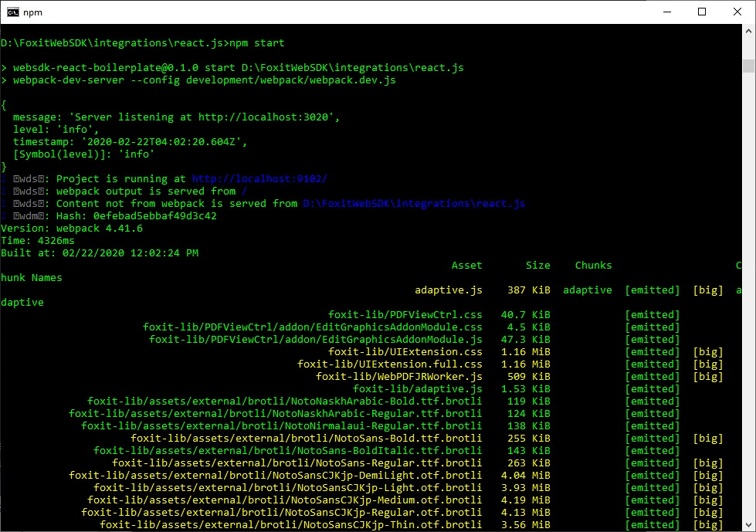
Task: Click EditGraphicsAddonModule.js asset row
Action: 315,339
